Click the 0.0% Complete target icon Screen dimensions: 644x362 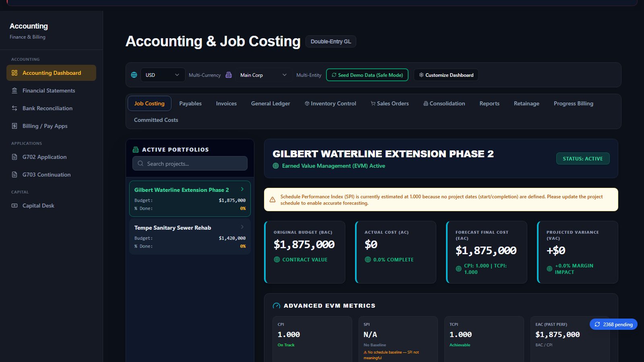point(368,259)
